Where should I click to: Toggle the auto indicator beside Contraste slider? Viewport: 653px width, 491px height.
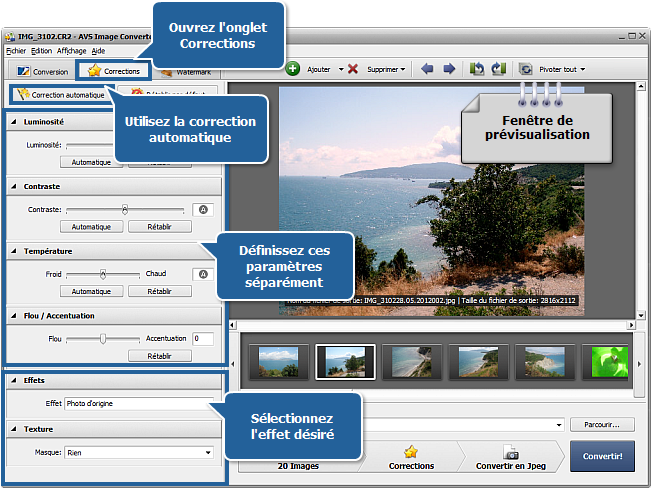coord(203,210)
